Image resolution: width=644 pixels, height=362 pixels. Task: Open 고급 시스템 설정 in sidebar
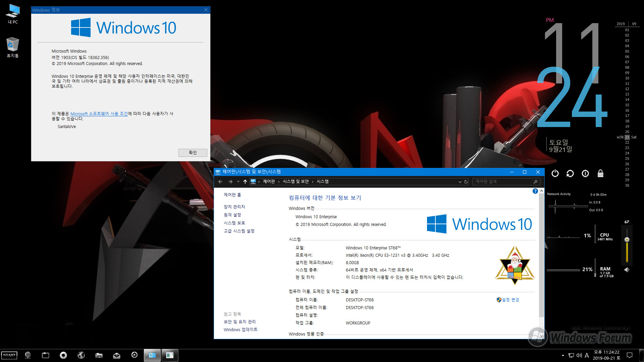tap(239, 231)
